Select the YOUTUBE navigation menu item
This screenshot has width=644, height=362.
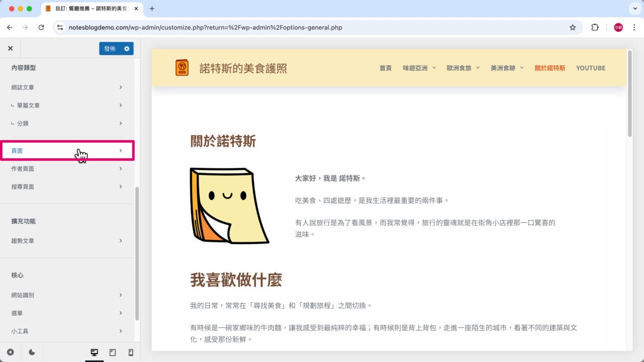pyautogui.click(x=591, y=68)
